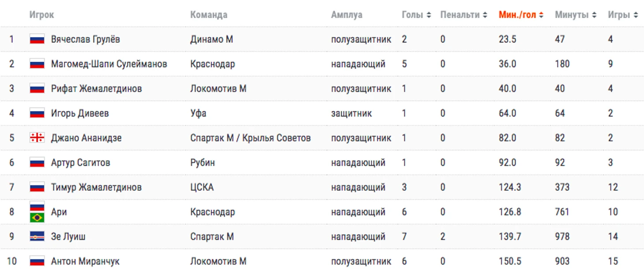Click the Рубин team link
The image size is (644, 270).
click(202, 163)
